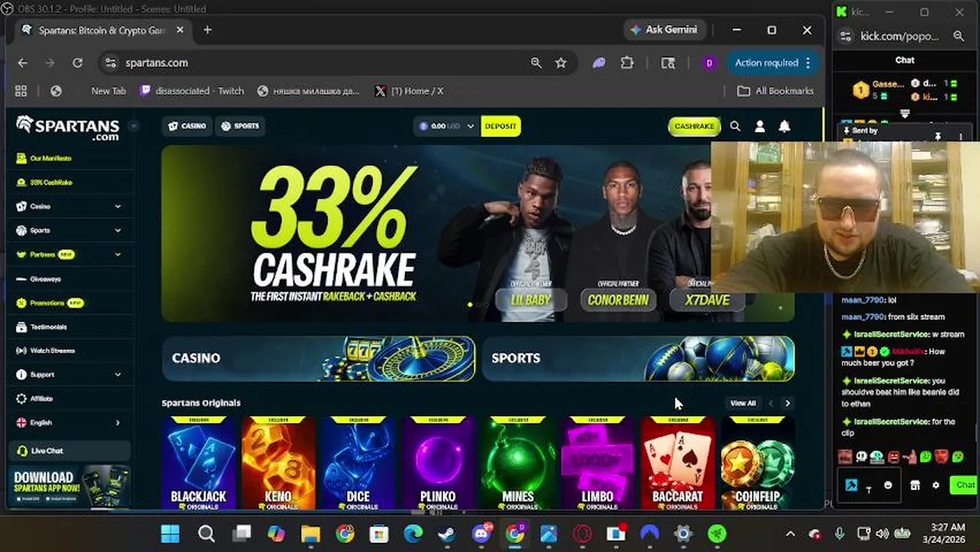Open the Chrome apps grid icon
The width and height of the screenshot is (980, 552).
point(21,90)
